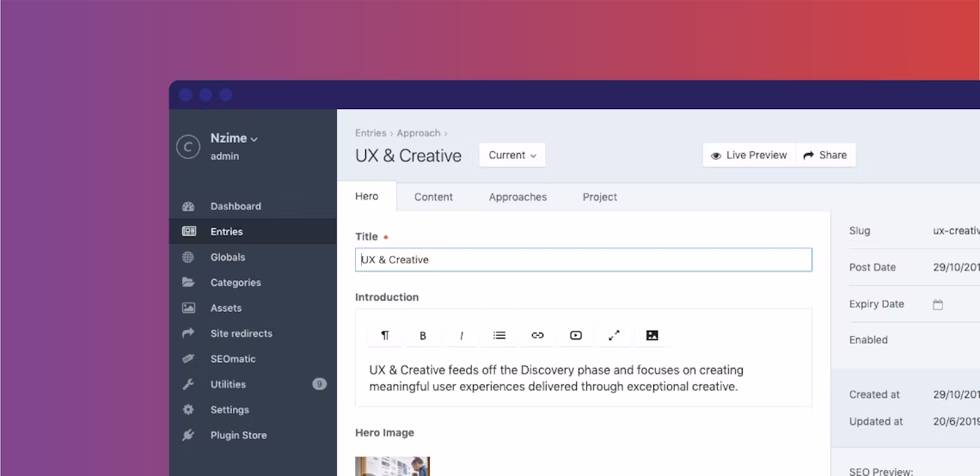The width and height of the screenshot is (980, 476).
Task: Toggle bold formatting in Introduction editor
Action: tap(423, 335)
